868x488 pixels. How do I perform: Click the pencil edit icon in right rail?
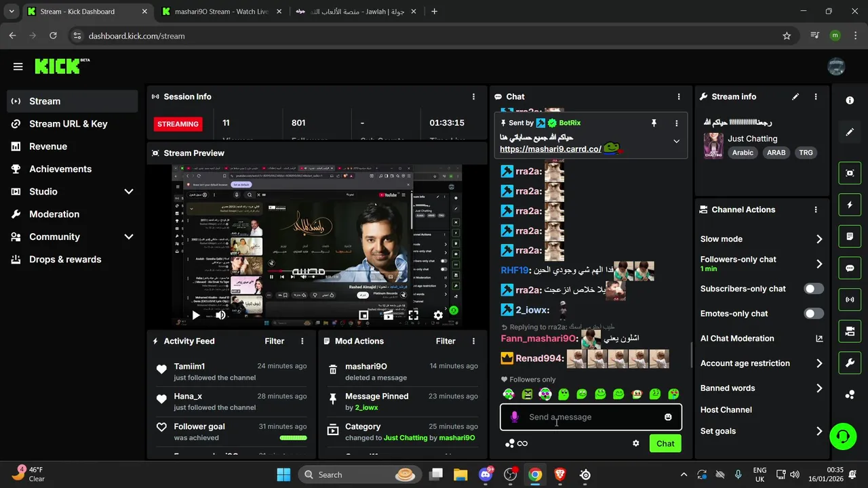click(x=850, y=132)
